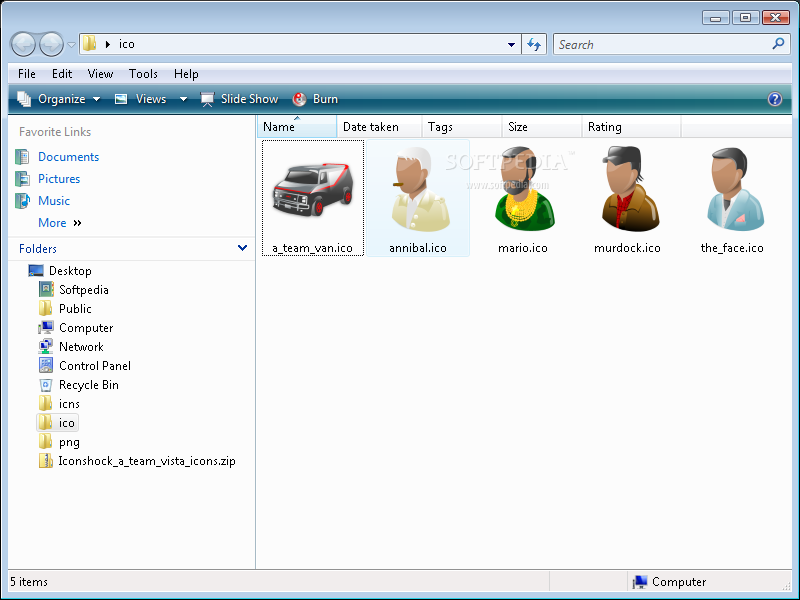Select Softpedia in the folder tree
Viewport: 800px width, 600px height.
[84, 290]
